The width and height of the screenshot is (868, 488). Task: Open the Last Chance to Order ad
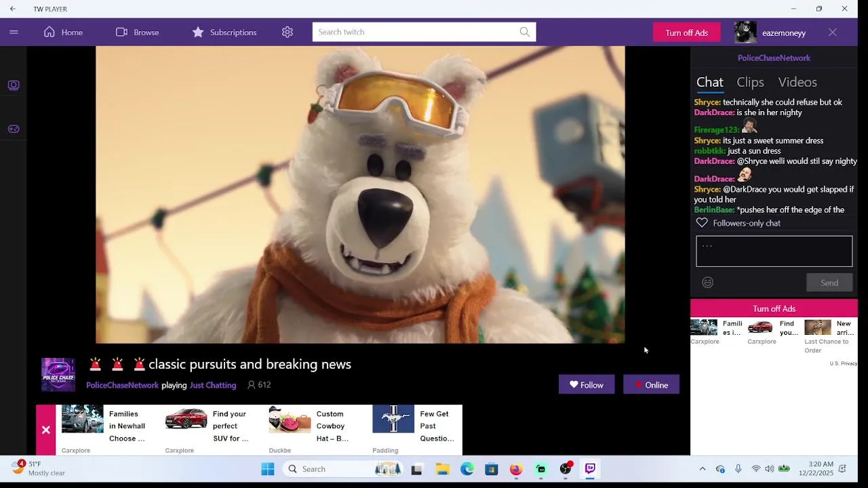(x=831, y=337)
